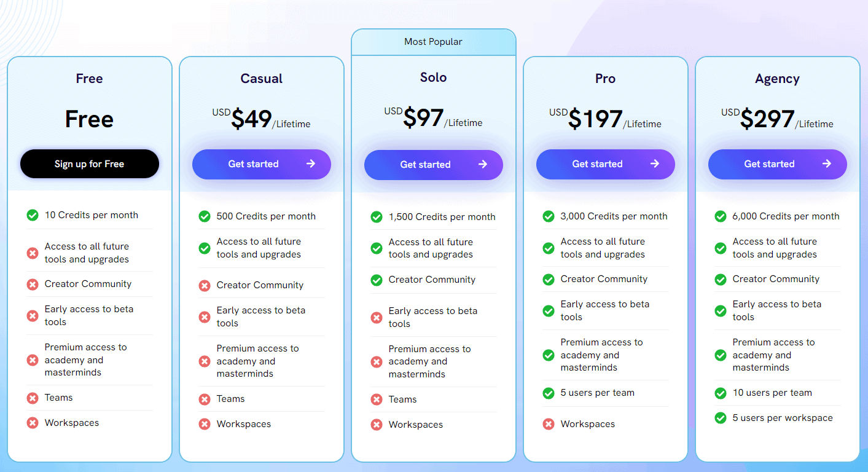Click the red X beside Solo plan Workspaces

(x=377, y=425)
